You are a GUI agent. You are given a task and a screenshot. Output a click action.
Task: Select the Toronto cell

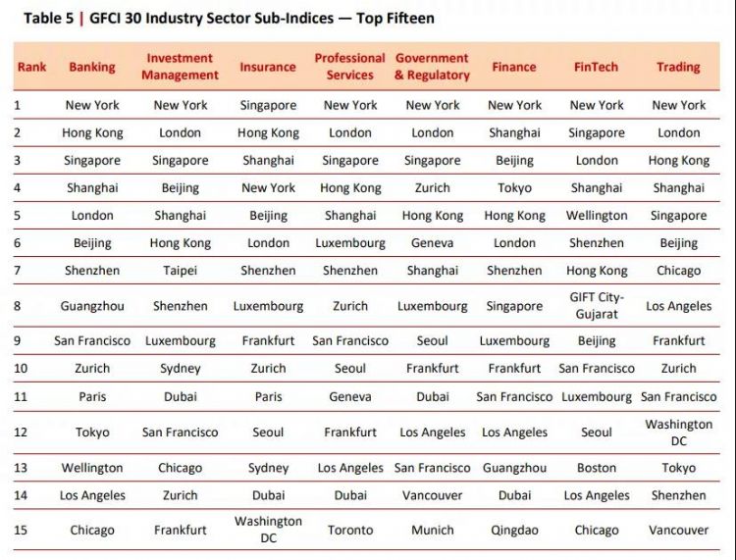click(350, 530)
